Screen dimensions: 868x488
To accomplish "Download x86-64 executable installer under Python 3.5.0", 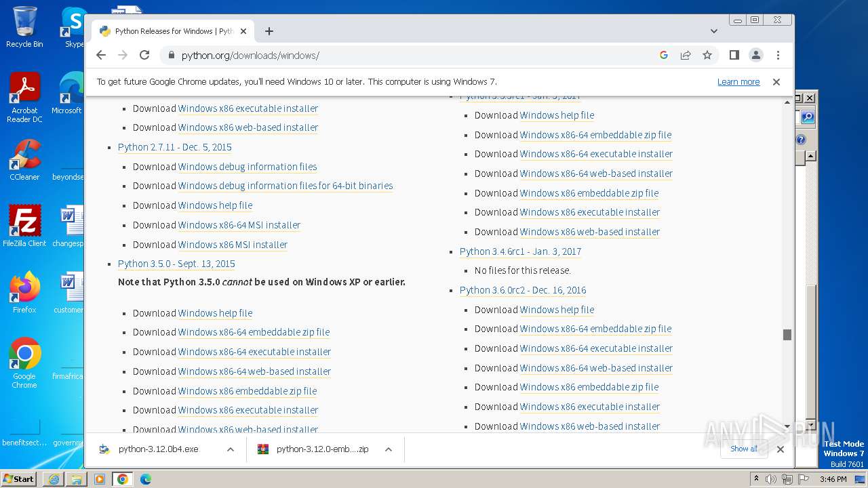I will pos(254,352).
